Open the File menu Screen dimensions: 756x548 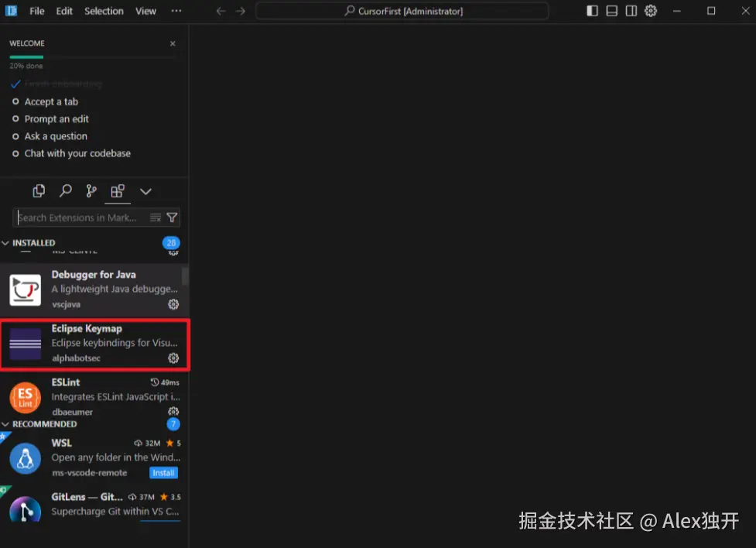tap(36, 11)
